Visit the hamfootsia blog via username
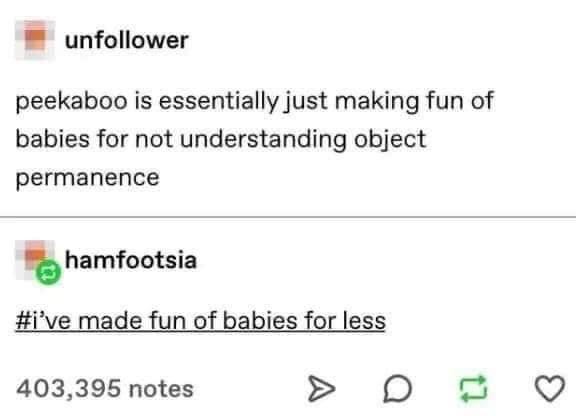Viewport: 576px width, 416px height. coord(131,260)
